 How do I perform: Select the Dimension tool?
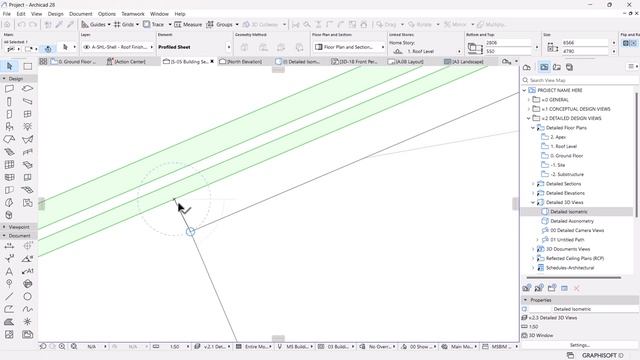point(9,246)
